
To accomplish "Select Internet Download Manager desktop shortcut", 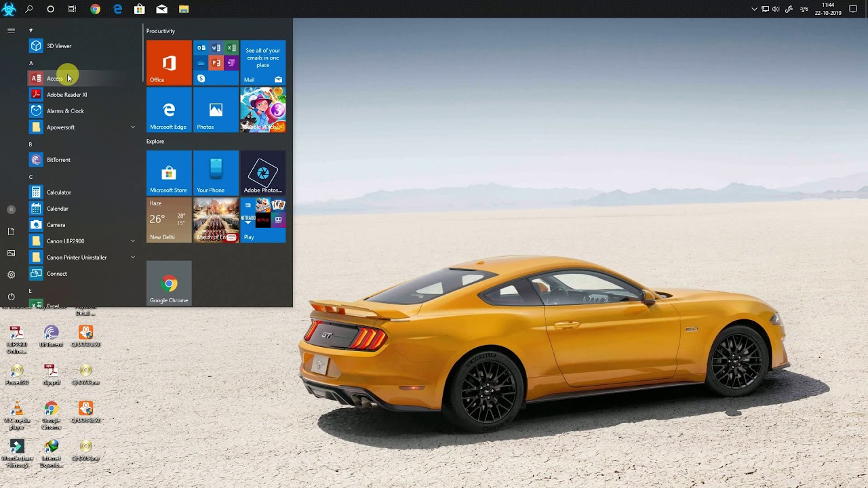I will (51, 454).
